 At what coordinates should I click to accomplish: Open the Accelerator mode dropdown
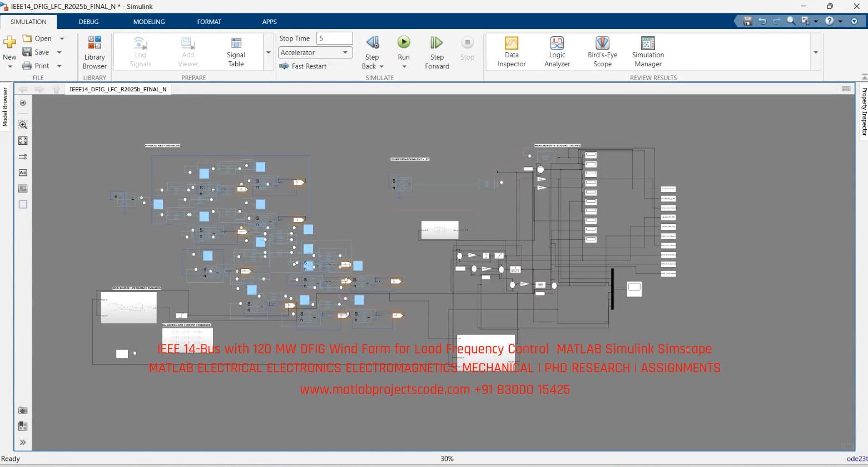point(315,52)
